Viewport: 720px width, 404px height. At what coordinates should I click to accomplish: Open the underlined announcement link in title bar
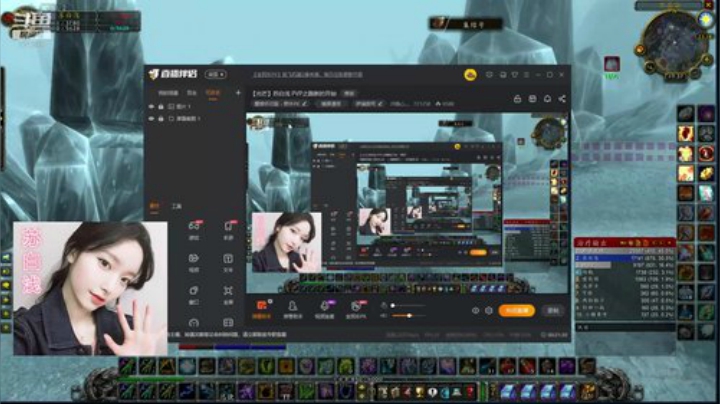(x=308, y=74)
